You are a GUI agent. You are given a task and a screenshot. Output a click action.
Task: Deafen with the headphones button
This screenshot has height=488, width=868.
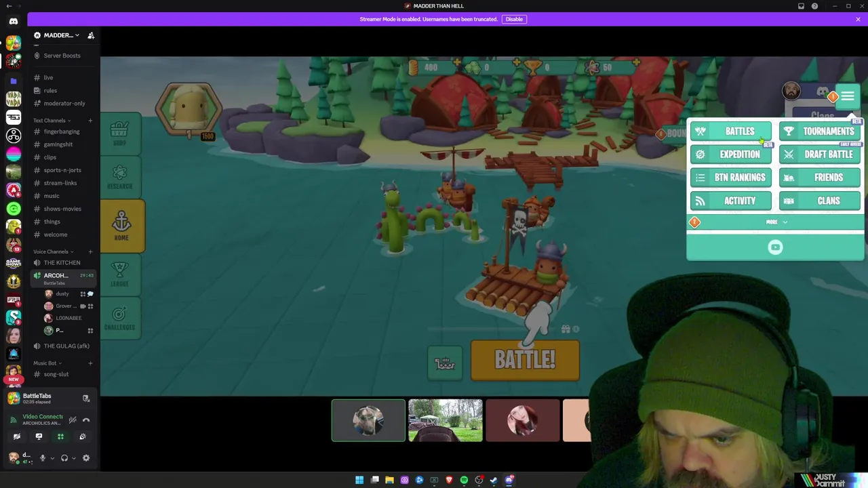click(64, 458)
